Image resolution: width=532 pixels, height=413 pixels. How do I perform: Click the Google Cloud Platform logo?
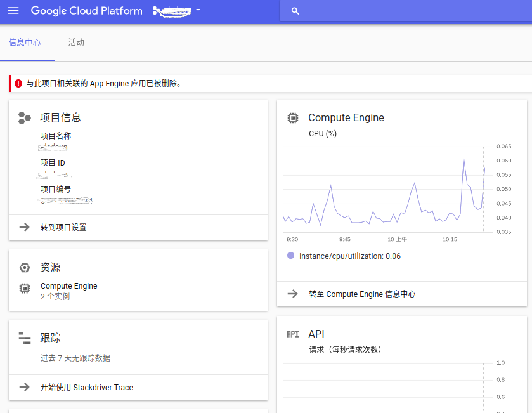pos(86,11)
